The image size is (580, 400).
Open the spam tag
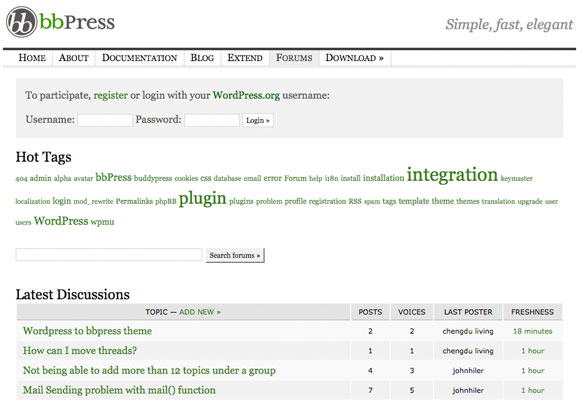[372, 202]
